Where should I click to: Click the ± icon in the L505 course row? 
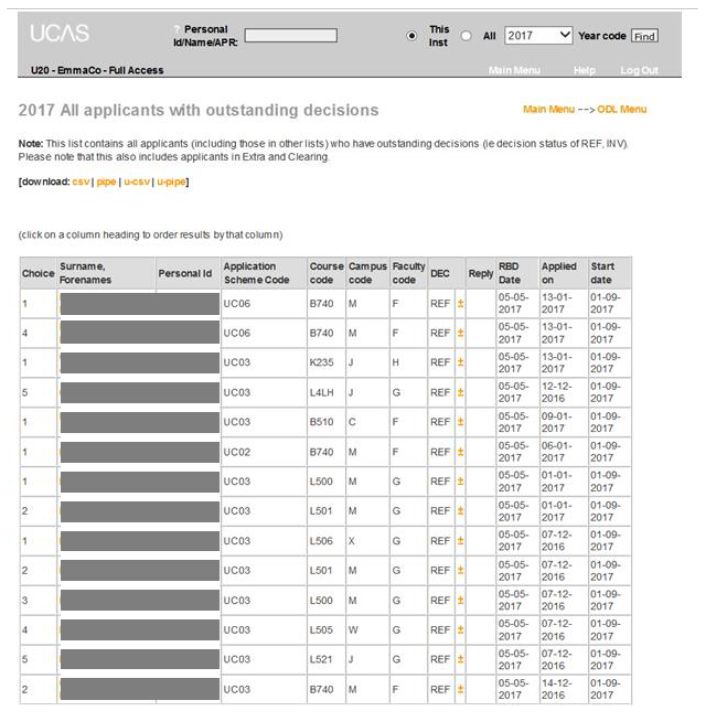pyautogui.click(x=461, y=630)
